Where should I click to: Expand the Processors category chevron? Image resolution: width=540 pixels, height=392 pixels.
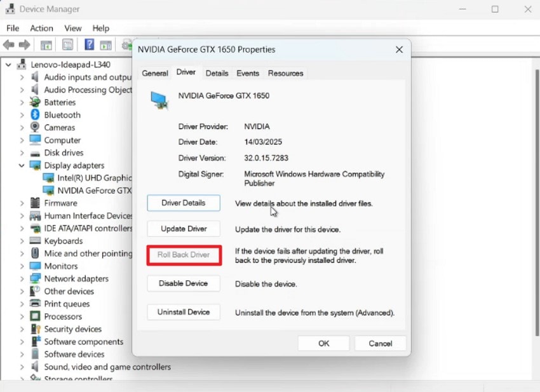[x=22, y=316]
